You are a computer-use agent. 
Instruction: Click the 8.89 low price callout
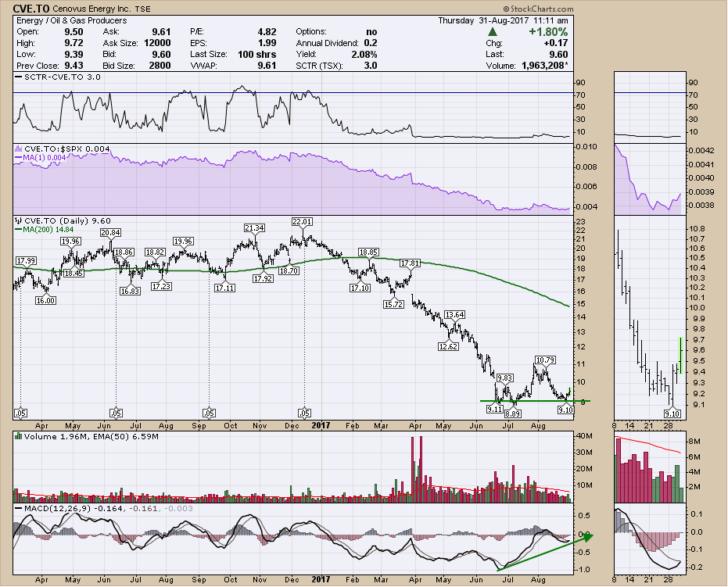[513, 413]
